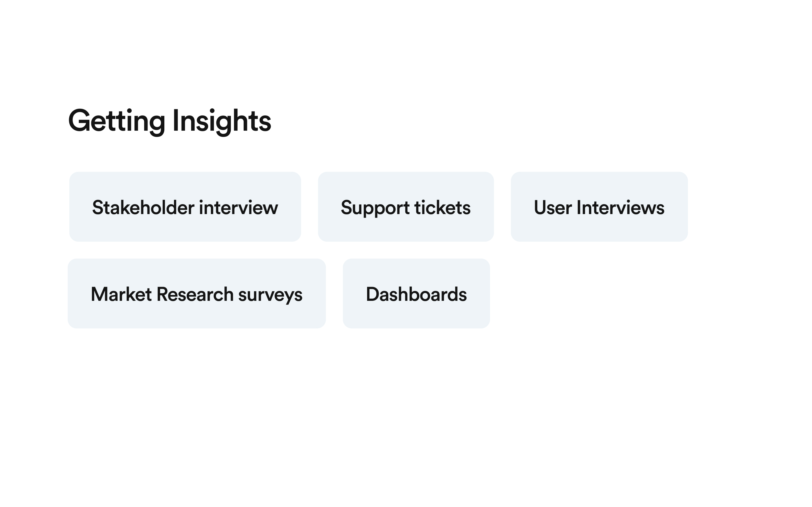Click the "Stakeholder" word in first card
812x507 pixels.
click(x=143, y=207)
